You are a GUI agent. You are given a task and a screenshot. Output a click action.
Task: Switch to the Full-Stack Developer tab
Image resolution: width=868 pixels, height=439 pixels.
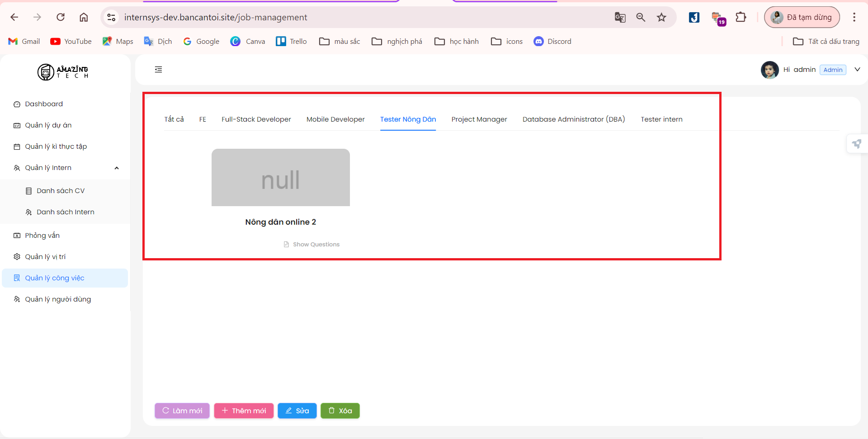point(256,119)
